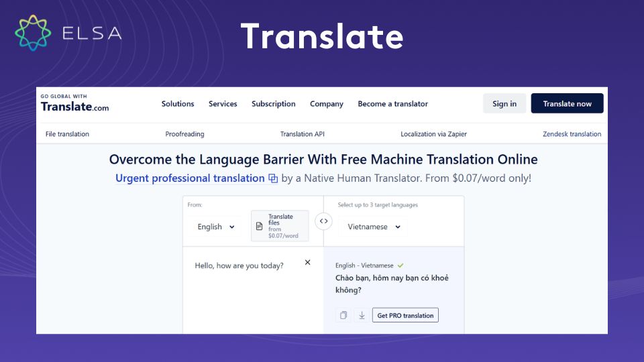Download the translation with arrow icon
The width and height of the screenshot is (644, 362).
pos(362,315)
